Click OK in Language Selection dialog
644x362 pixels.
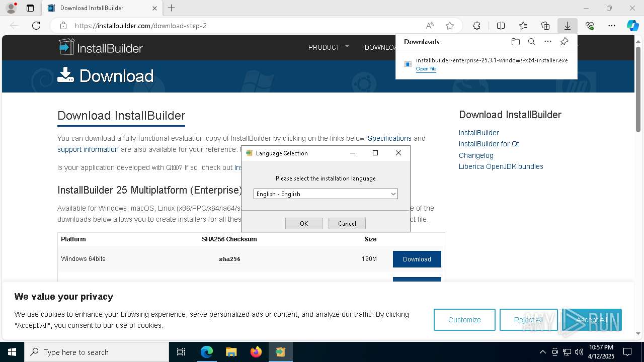coord(304,224)
